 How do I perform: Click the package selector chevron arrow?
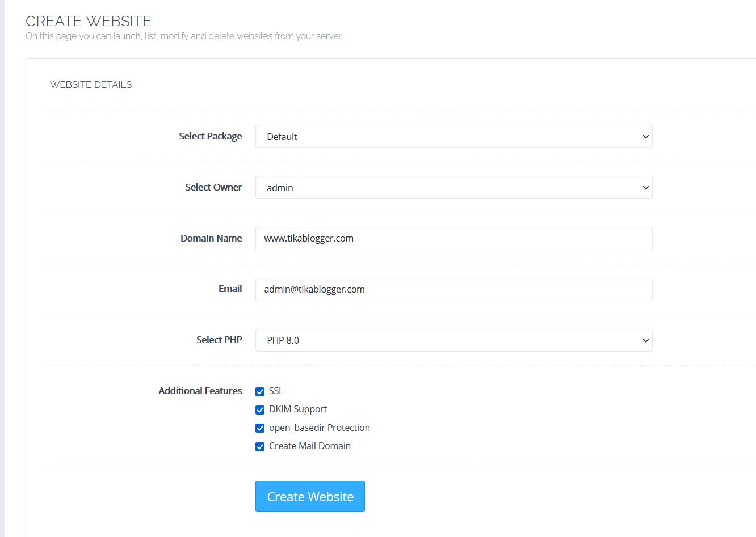[x=645, y=137]
